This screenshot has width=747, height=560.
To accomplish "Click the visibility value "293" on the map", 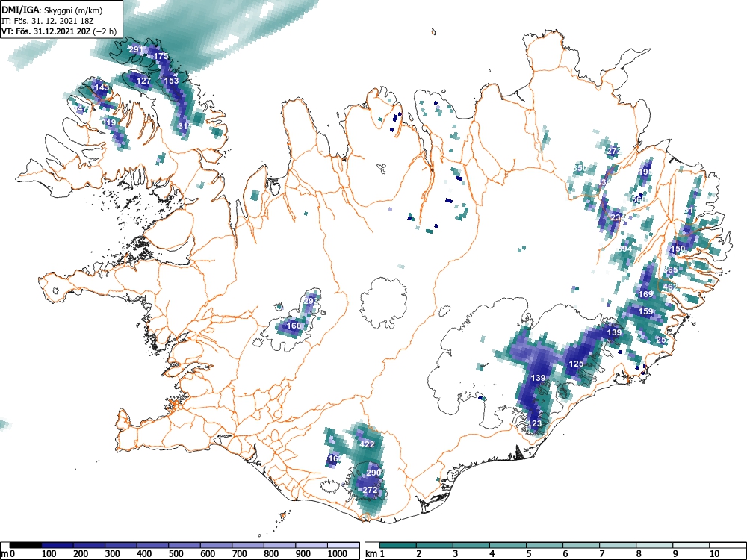I will [x=310, y=301].
